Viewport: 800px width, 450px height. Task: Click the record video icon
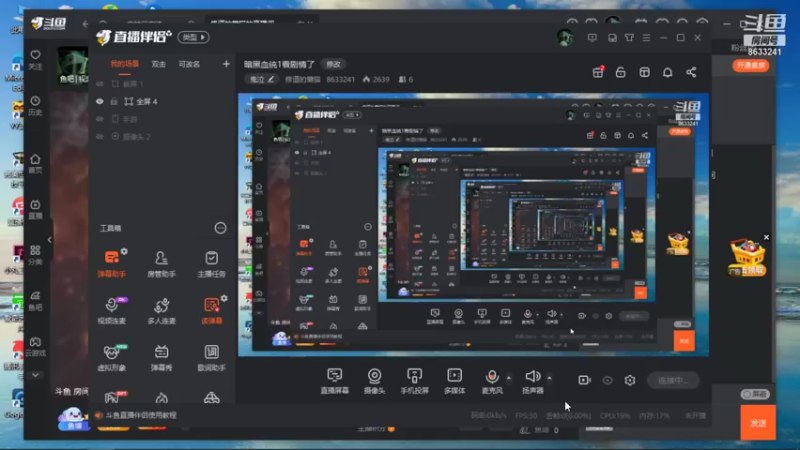click(x=584, y=380)
